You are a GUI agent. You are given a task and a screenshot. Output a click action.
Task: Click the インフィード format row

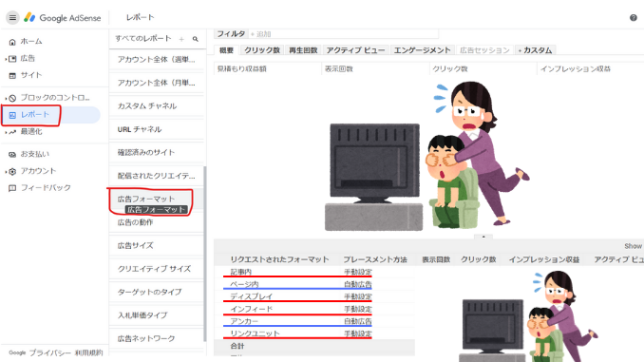click(x=314, y=309)
